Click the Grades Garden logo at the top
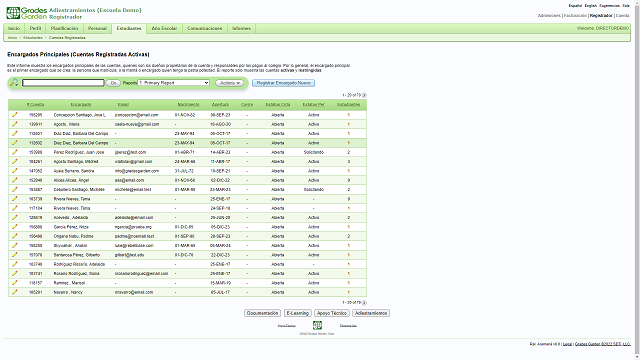640x360 pixels. [27, 13]
